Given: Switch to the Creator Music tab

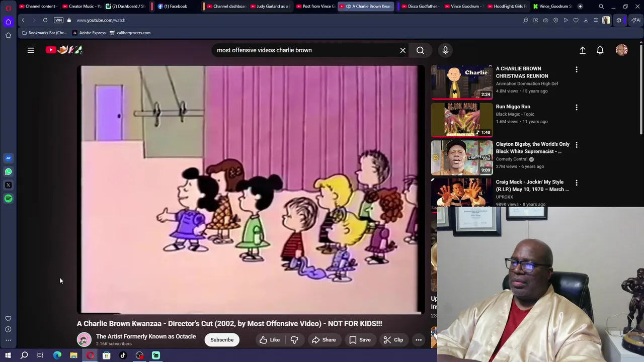Looking at the screenshot, I should click(83, 6).
